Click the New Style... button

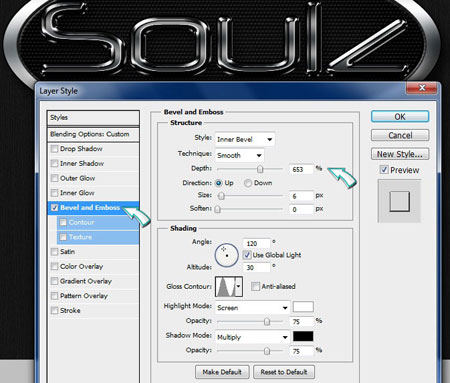[400, 154]
